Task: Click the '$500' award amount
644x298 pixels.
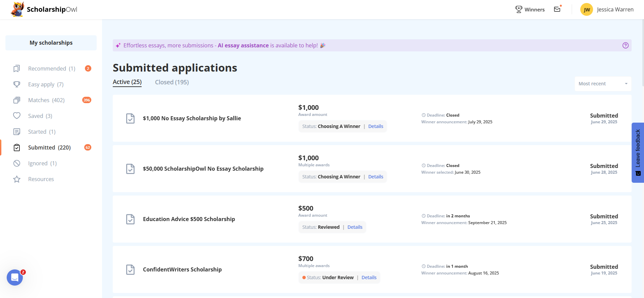Action: pos(306,208)
